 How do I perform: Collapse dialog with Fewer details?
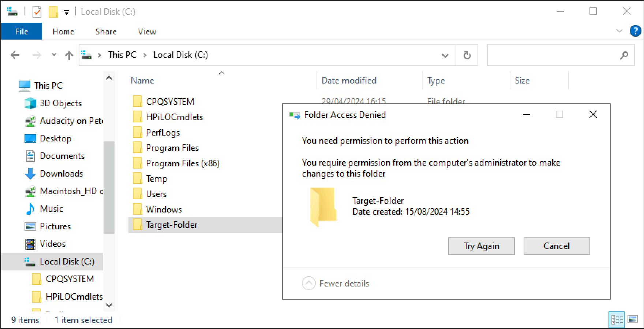coord(308,283)
